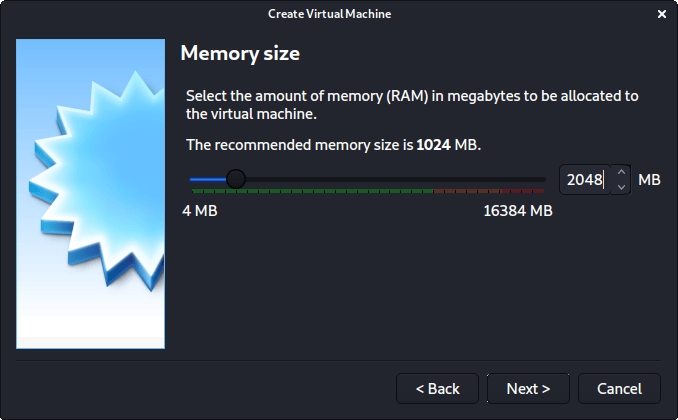Click the blue filled portion of the slider
This screenshot has height=420, width=678.
(x=207, y=179)
